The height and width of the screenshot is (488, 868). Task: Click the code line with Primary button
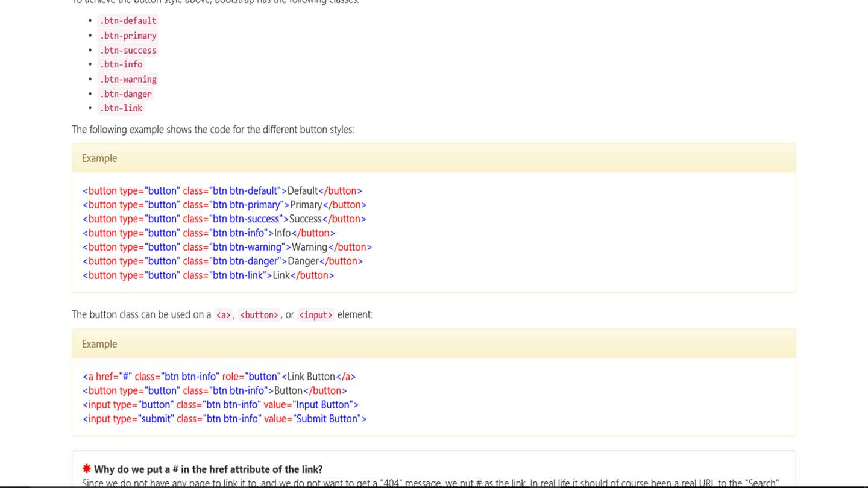coord(224,205)
